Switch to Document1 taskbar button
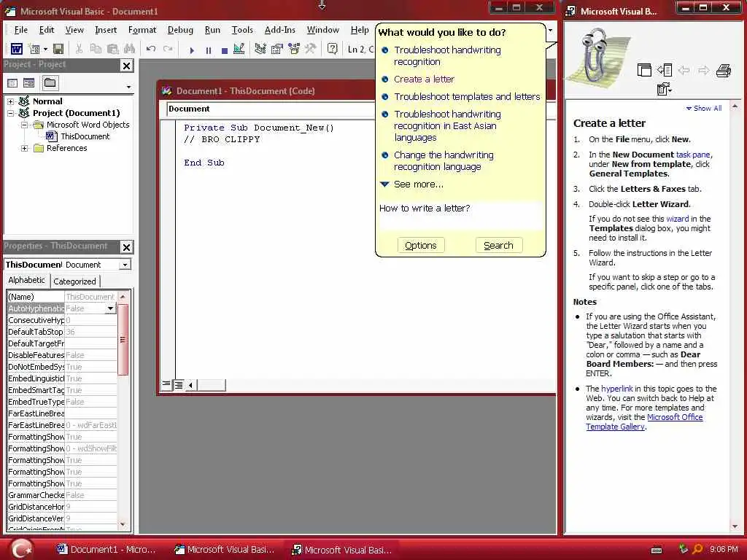This screenshot has width=747, height=560. click(x=107, y=550)
